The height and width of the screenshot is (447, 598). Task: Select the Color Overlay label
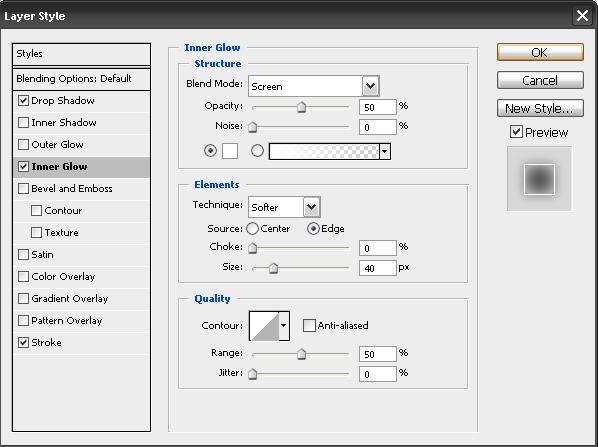pos(63,277)
